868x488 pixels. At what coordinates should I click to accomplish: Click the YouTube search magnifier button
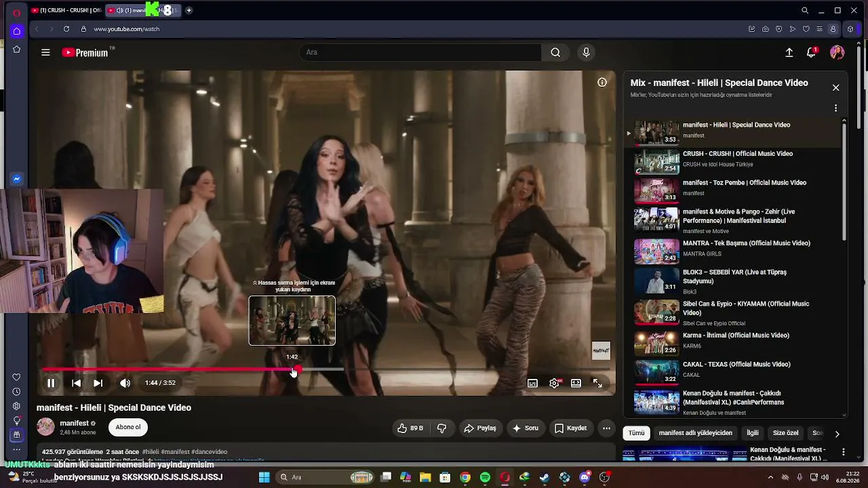555,52
